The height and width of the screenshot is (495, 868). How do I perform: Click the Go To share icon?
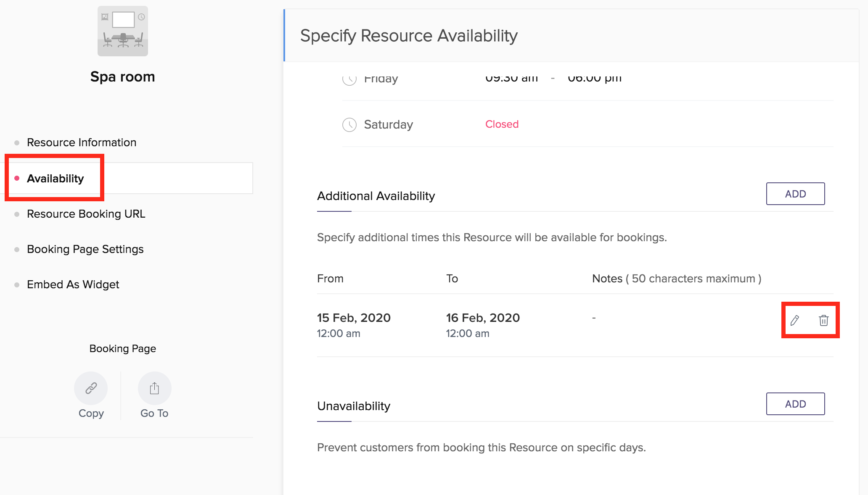[x=154, y=388]
